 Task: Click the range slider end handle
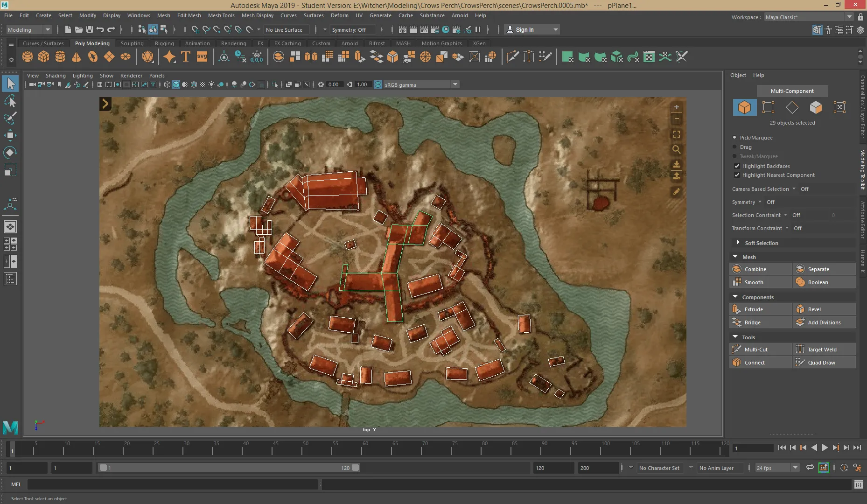[356, 468]
